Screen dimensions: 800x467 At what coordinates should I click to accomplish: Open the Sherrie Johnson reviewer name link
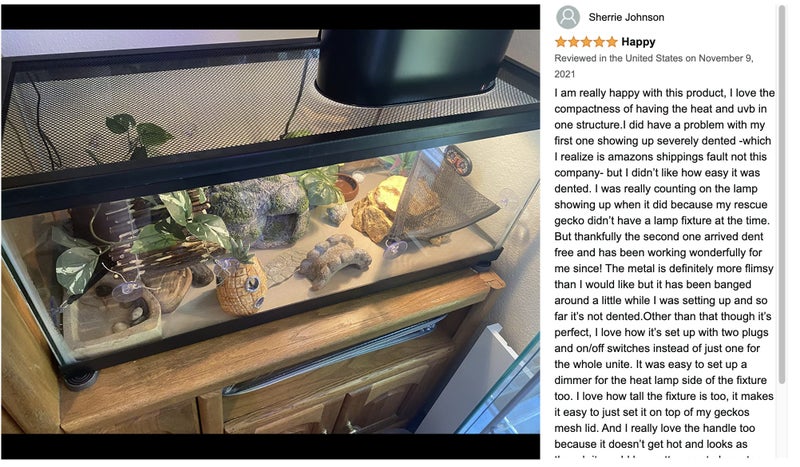626,17
